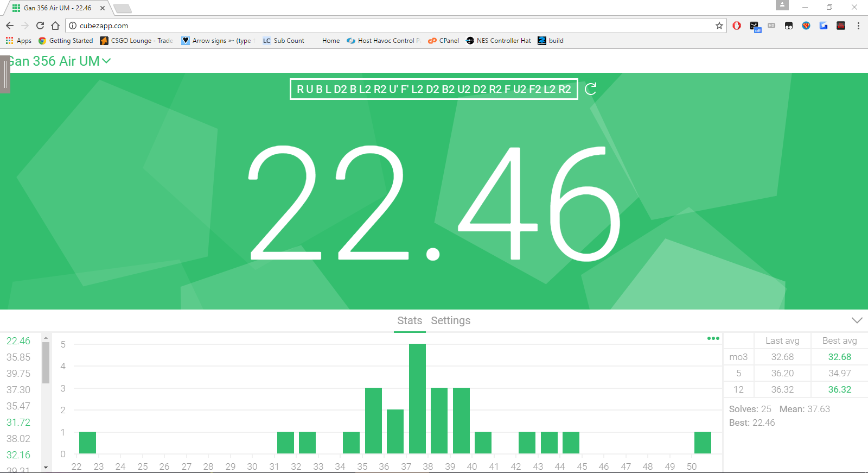
Task: Collapse the stats panel with chevron
Action: pyautogui.click(x=857, y=320)
